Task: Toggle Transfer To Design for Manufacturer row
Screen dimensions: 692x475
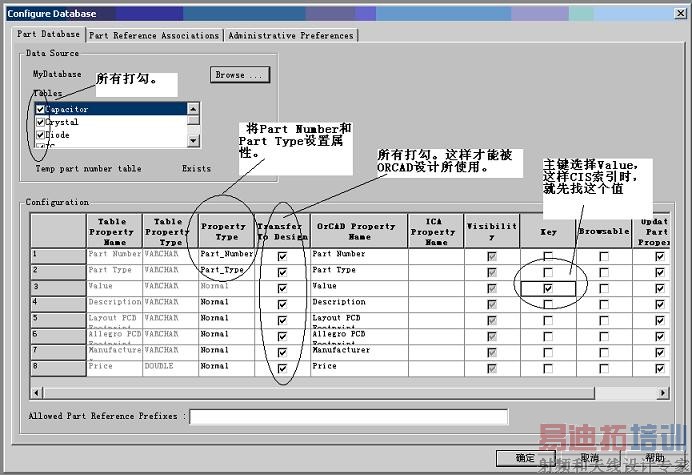Action: (x=282, y=352)
